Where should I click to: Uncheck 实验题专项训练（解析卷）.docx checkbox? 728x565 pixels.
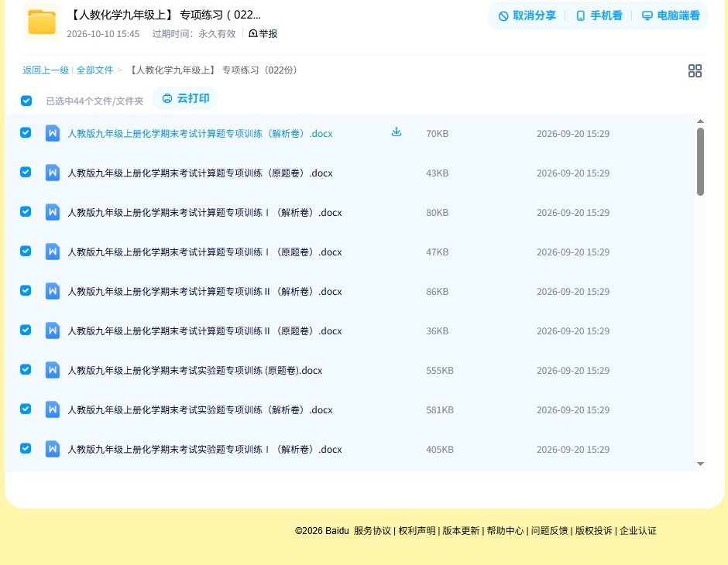coord(26,409)
